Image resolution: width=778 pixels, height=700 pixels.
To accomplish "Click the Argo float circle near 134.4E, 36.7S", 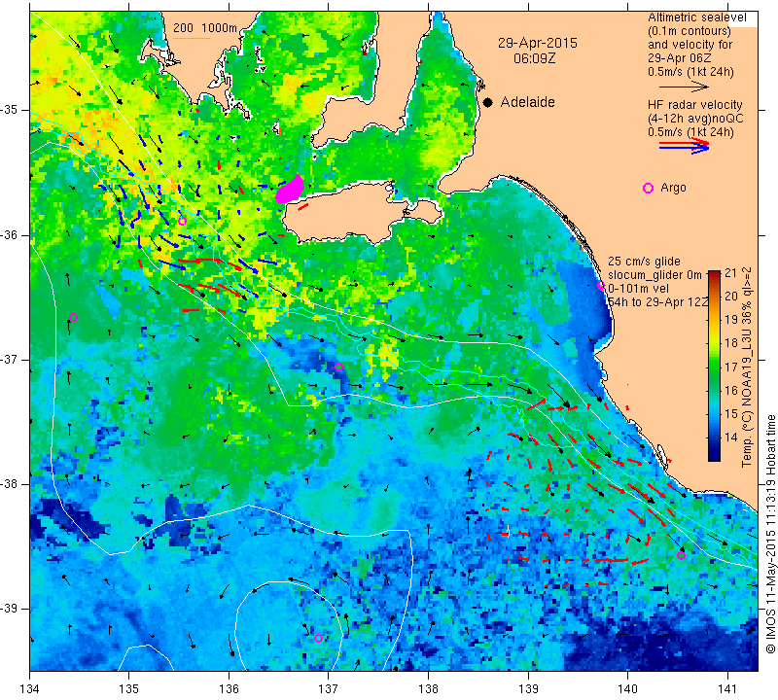I will (x=74, y=318).
